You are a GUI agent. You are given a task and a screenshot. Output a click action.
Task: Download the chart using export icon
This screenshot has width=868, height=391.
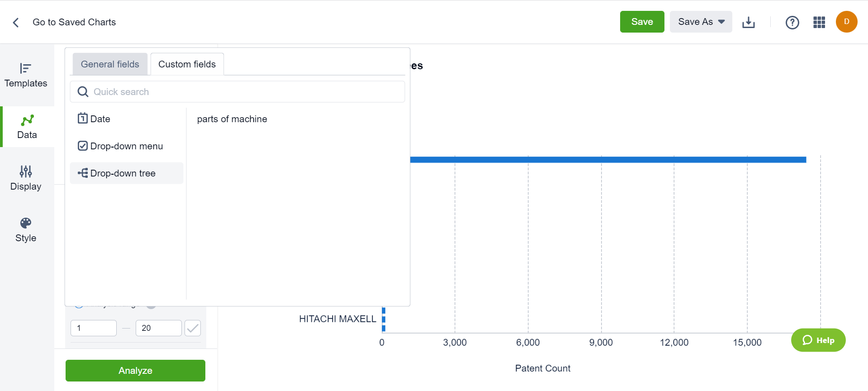pos(748,22)
